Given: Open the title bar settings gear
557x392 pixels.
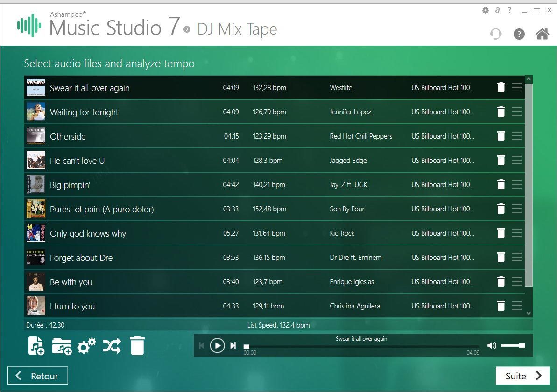Looking at the screenshot, I should [486, 10].
